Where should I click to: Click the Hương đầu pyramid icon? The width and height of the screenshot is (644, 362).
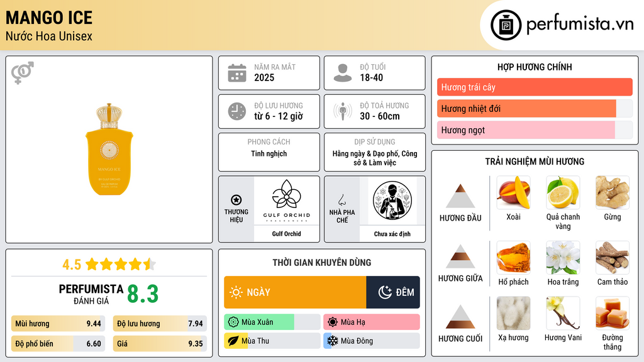pos(460,196)
